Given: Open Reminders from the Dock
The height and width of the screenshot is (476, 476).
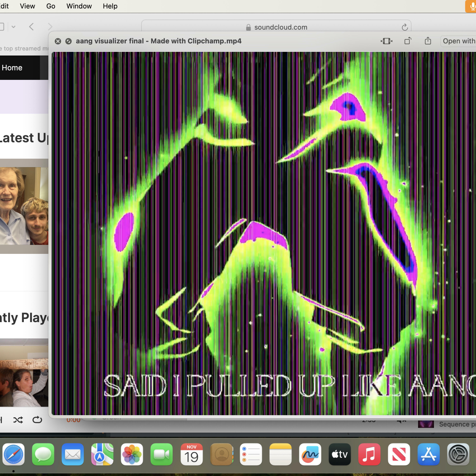Looking at the screenshot, I should (x=251, y=454).
